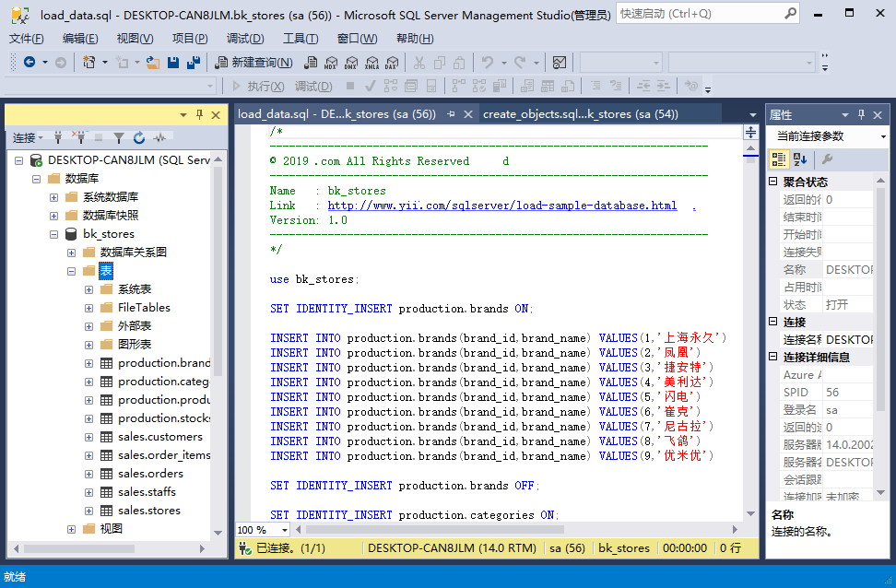Toggle categorized view in Properties panel

tap(778, 159)
